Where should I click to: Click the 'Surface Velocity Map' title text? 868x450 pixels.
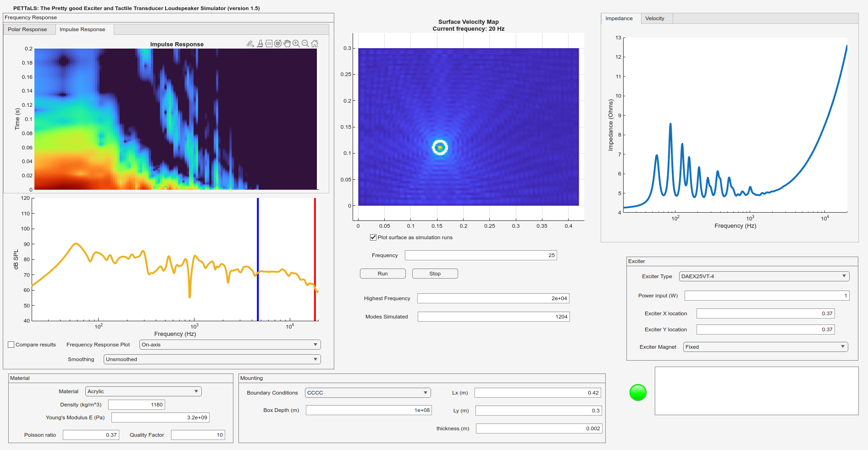click(x=469, y=22)
